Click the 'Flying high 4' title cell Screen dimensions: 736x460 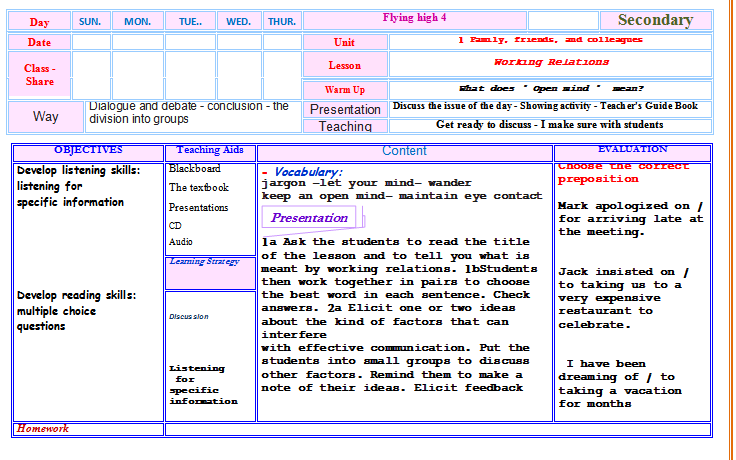[x=414, y=21]
